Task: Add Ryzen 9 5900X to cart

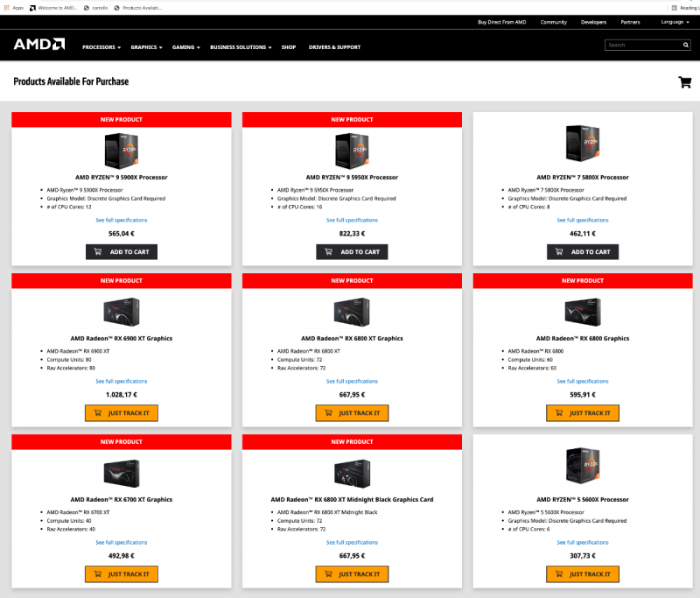Action: (x=122, y=252)
